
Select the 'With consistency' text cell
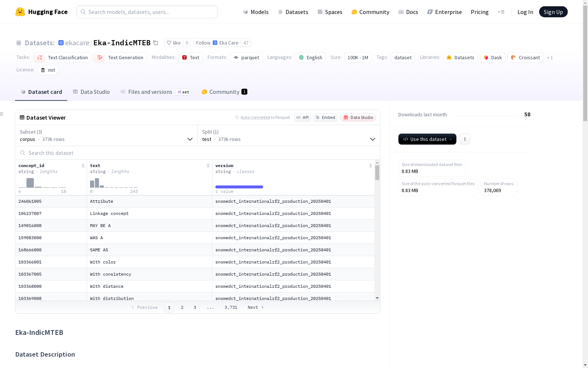150,274
